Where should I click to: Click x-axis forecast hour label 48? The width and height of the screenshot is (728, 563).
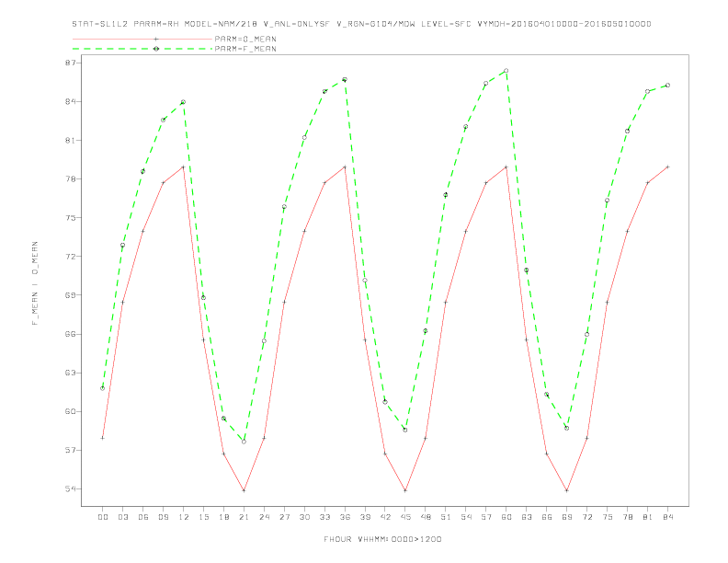[x=426, y=517]
